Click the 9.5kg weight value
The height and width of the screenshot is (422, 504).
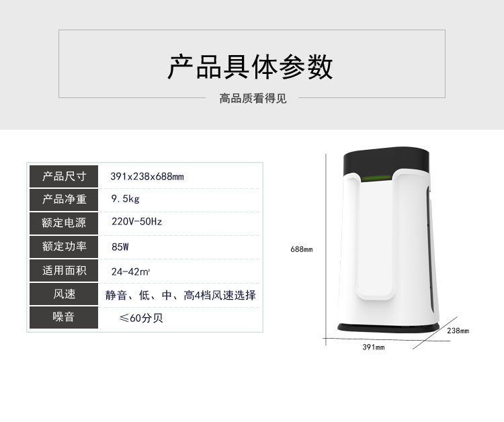(126, 199)
